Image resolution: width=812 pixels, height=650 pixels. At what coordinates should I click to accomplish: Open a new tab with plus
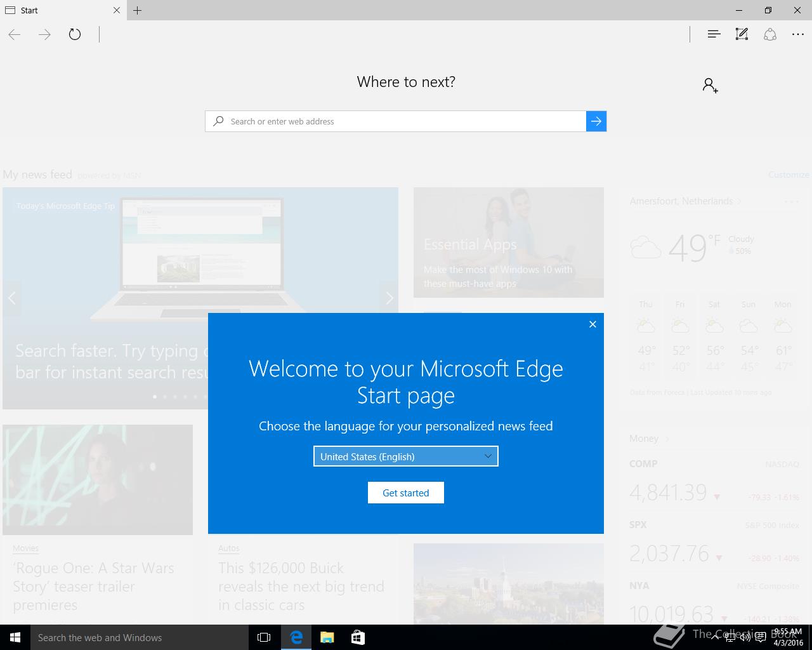coord(138,10)
